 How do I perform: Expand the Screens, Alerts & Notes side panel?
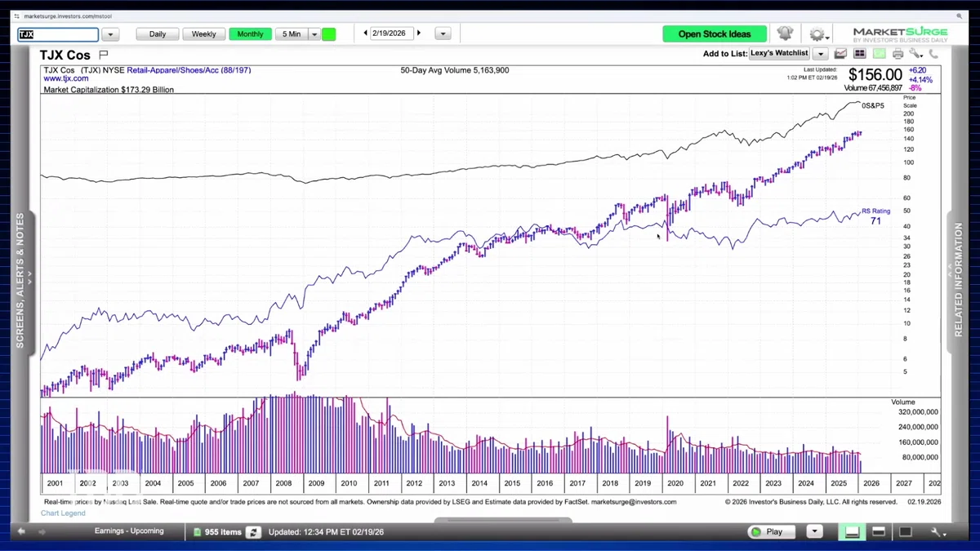20,282
